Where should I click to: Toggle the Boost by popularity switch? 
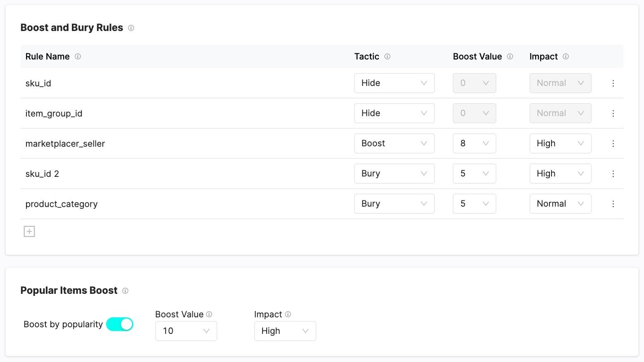pos(120,324)
